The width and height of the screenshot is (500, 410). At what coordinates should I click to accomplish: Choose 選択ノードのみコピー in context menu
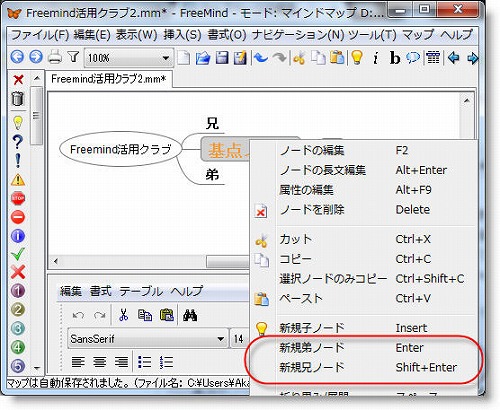[x=364, y=279]
